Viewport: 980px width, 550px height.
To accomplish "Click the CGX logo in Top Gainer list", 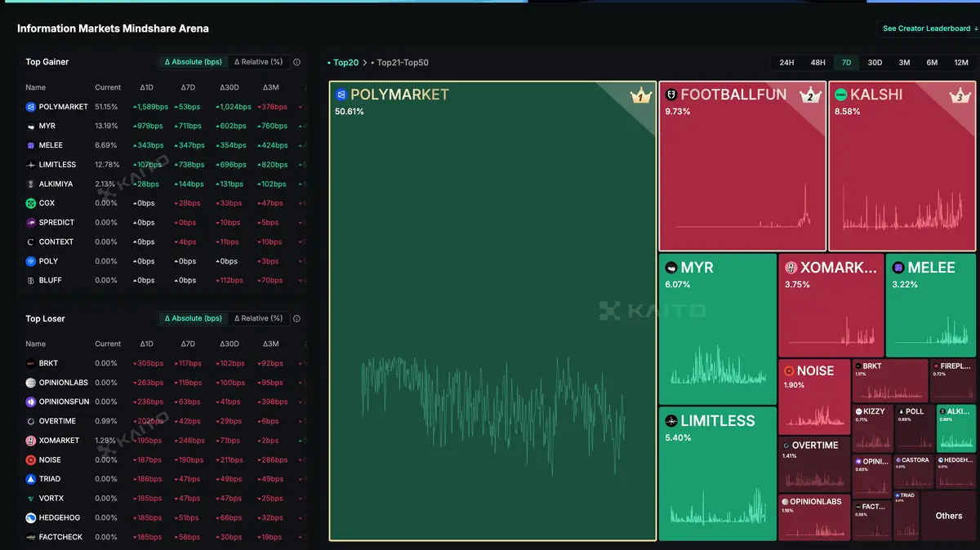I will [30, 203].
